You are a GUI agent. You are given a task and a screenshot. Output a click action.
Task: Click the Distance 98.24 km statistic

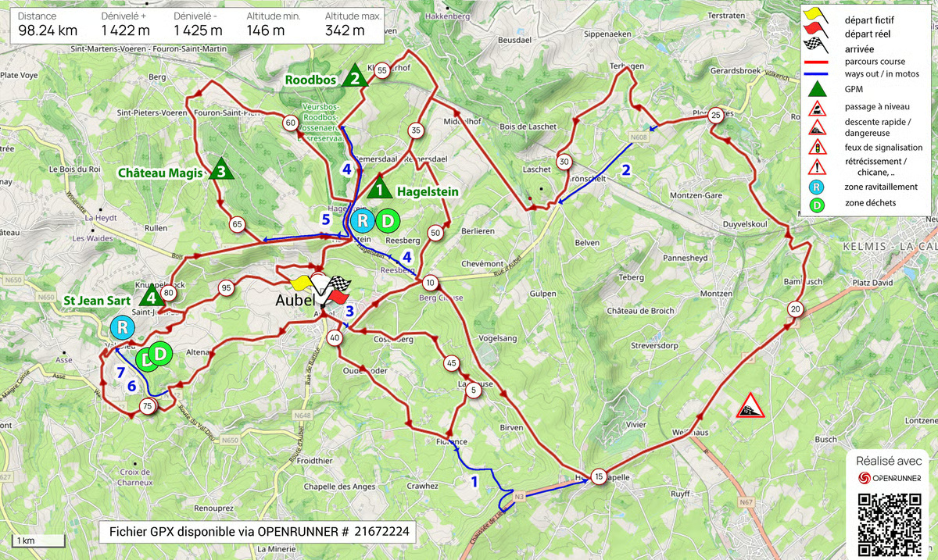(47, 23)
